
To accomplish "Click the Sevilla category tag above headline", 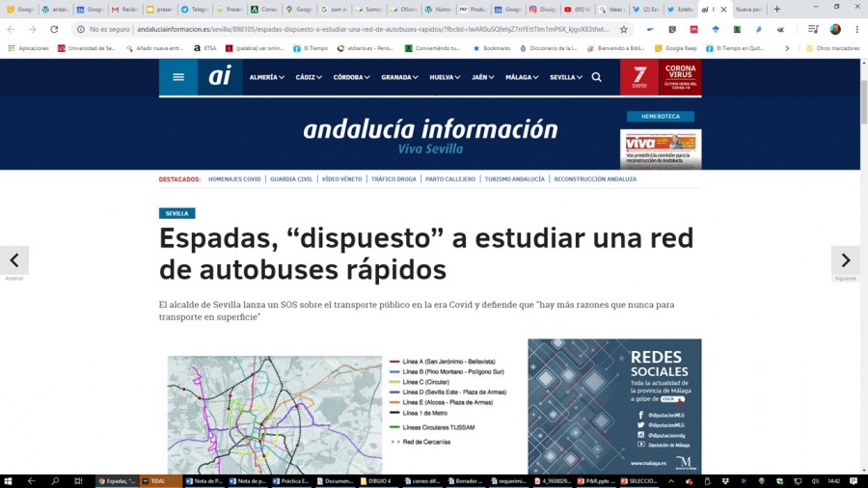I will (177, 213).
